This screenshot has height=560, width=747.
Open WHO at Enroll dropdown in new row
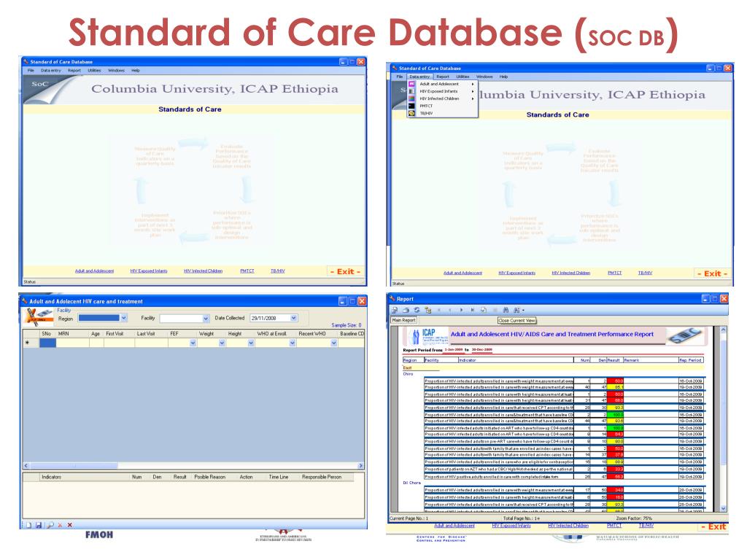click(x=292, y=343)
